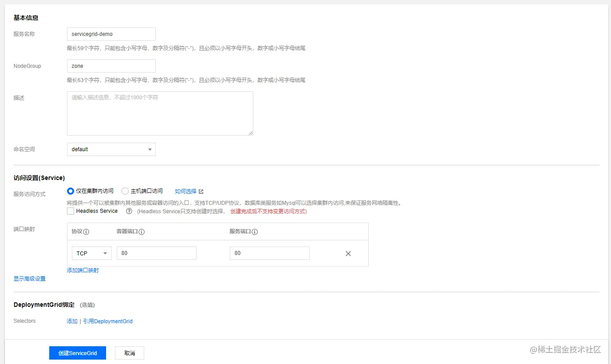Click the Selectors label
Image resolution: width=611 pixels, height=364 pixels.
coord(24,321)
